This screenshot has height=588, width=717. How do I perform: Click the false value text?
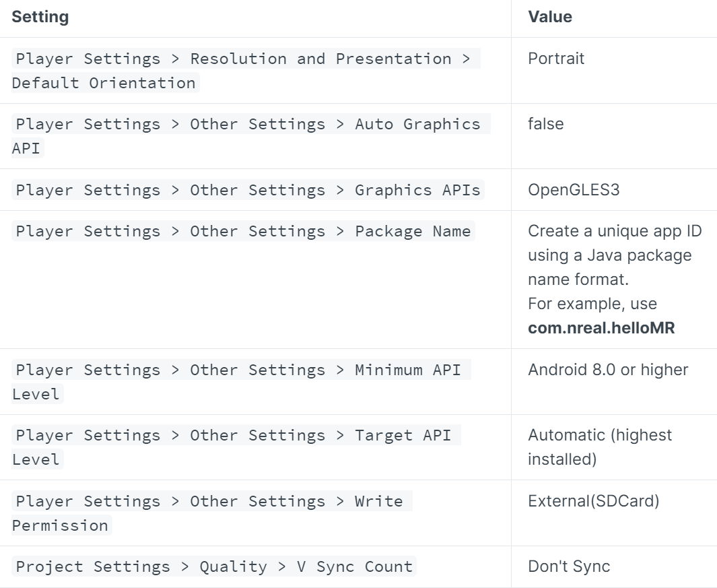click(546, 124)
